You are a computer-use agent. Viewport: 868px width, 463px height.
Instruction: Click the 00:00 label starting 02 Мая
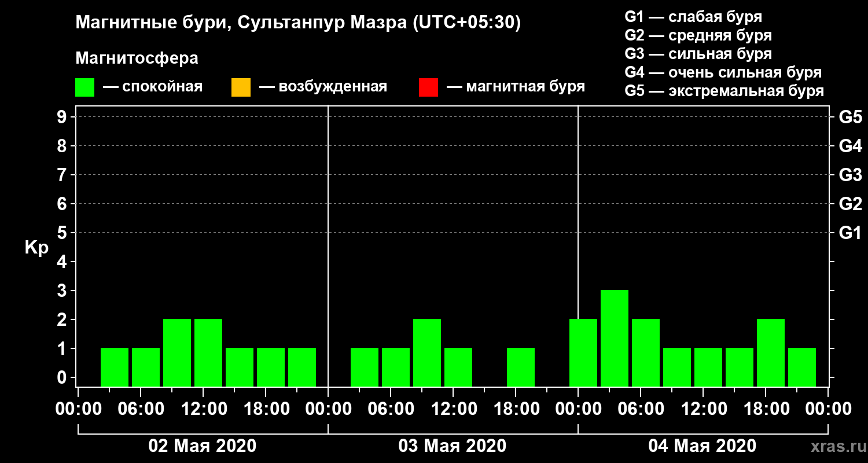78,409
